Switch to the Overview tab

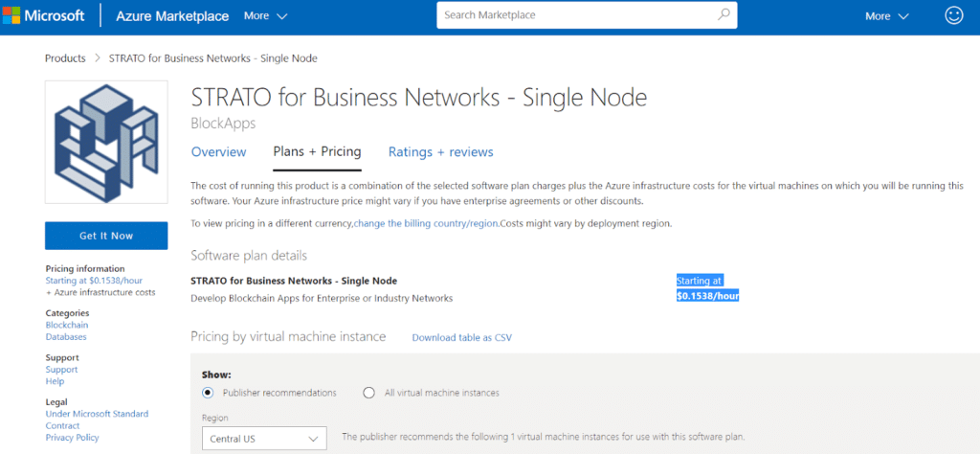pyautogui.click(x=219, y=152)
